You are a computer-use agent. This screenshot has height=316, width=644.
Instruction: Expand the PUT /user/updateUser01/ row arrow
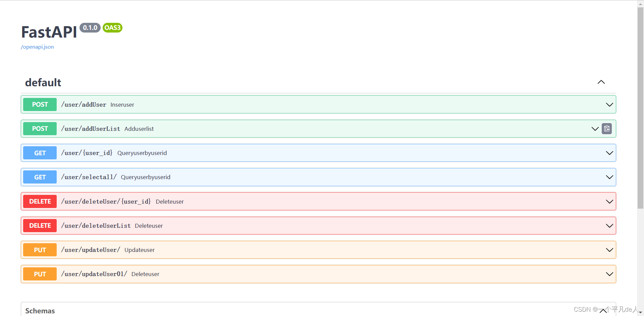pyautogui.click(x=609, y=274)
